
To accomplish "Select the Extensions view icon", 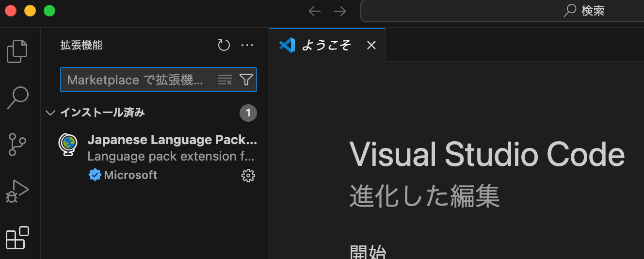I will click(x=17, y=238).
